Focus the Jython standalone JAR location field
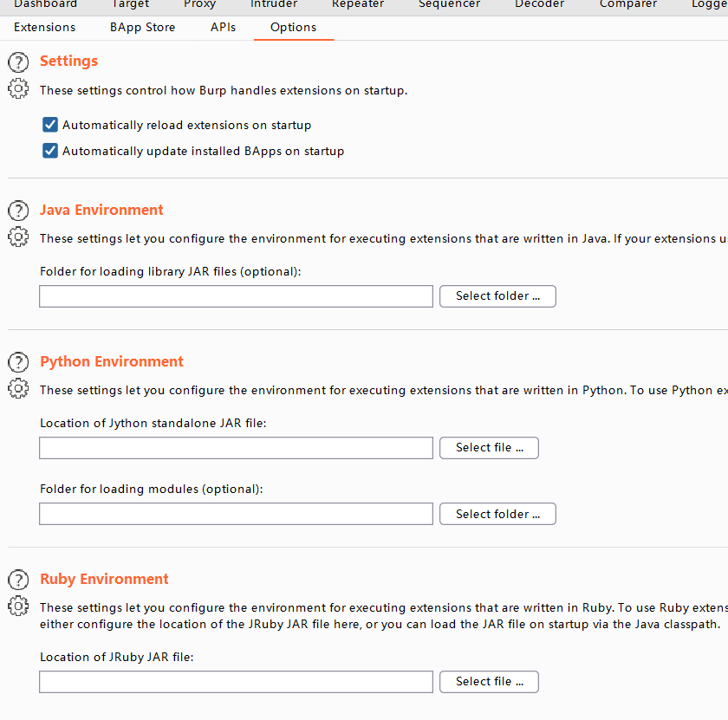 (236, 448)
